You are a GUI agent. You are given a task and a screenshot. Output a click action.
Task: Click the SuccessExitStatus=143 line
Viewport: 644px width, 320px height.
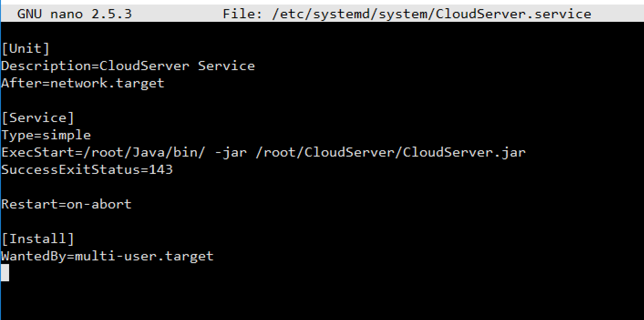coord(87,170)
